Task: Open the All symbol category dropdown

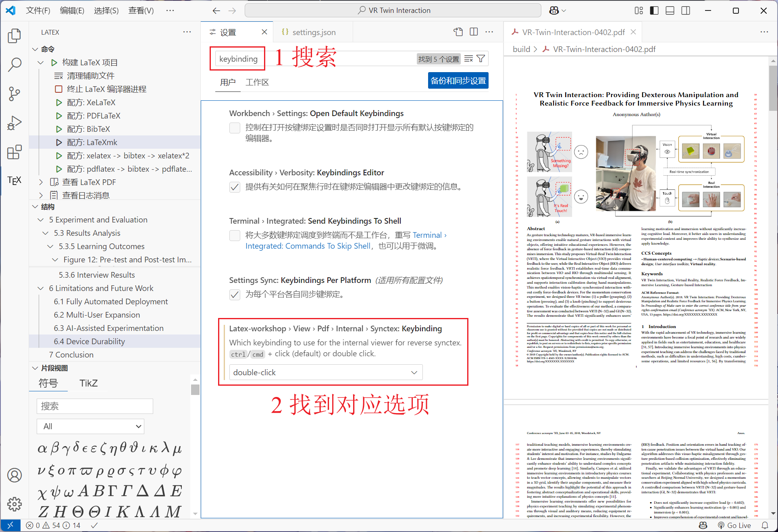Action: pos(91,426)
